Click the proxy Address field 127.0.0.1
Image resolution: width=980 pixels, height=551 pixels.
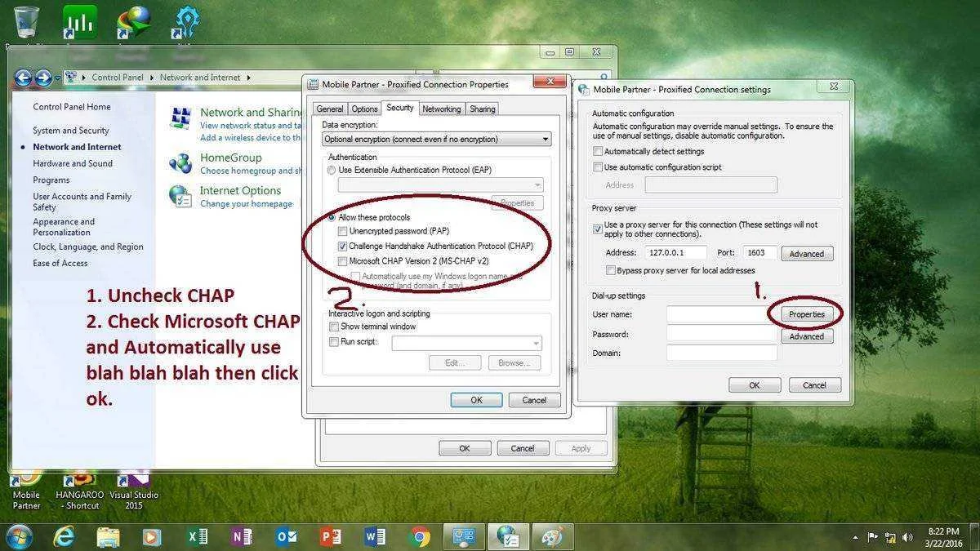676,253
